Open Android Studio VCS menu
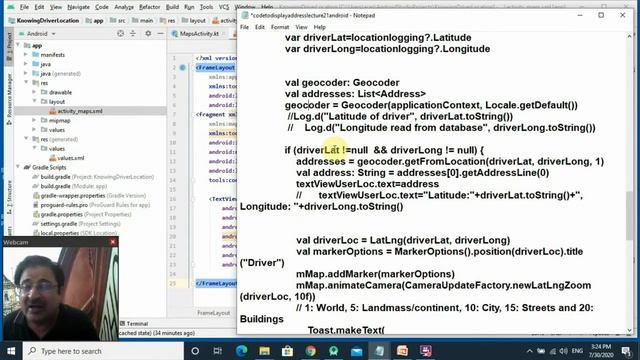The width and height of the screenshot is (640, 360). 224,7
